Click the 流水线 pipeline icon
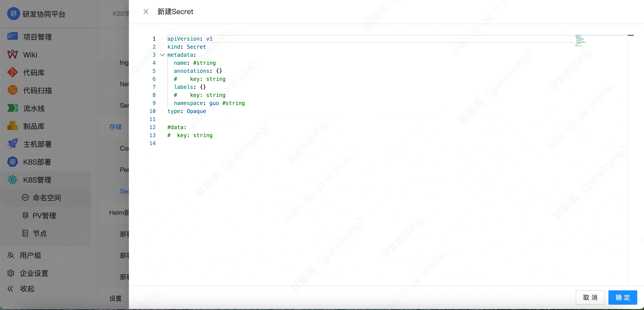Viewport: 644px width, 310px height. [12, 108]
